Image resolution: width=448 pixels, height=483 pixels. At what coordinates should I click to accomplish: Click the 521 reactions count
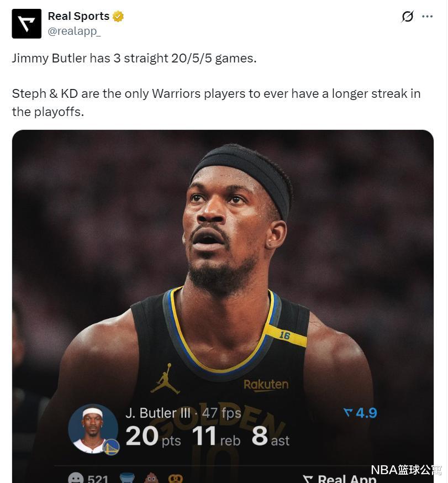(x=98, y=479)
